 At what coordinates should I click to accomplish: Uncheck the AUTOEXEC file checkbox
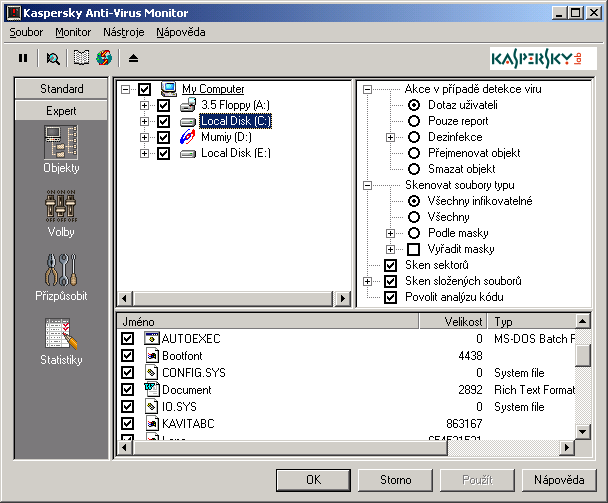(128, 338)
